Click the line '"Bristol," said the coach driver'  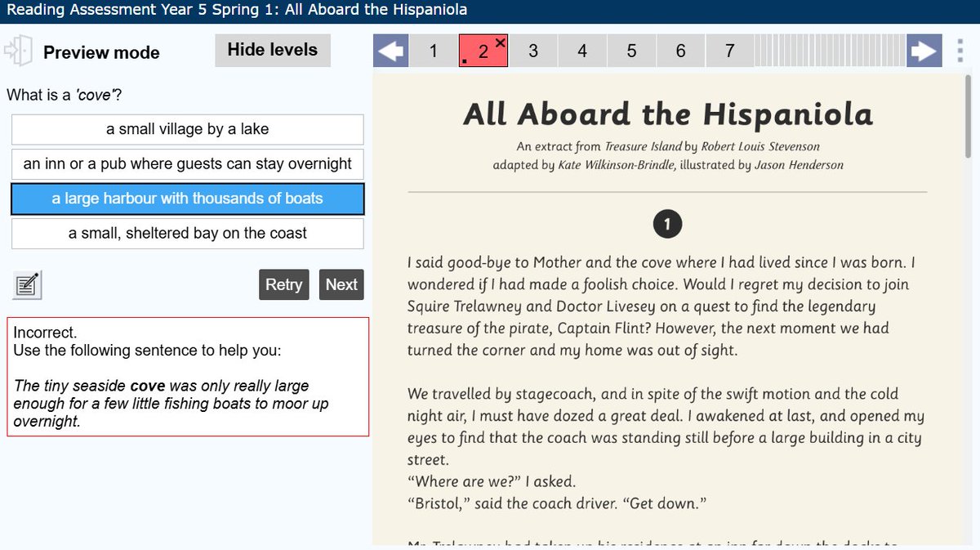tap(557, 503)
